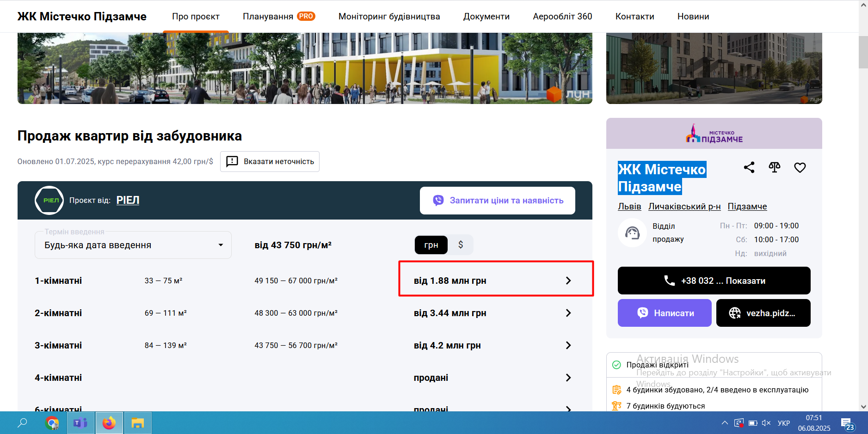Show hidden tray icons chevron
Viewport: 868px width, 434px height.
(725, 423)
